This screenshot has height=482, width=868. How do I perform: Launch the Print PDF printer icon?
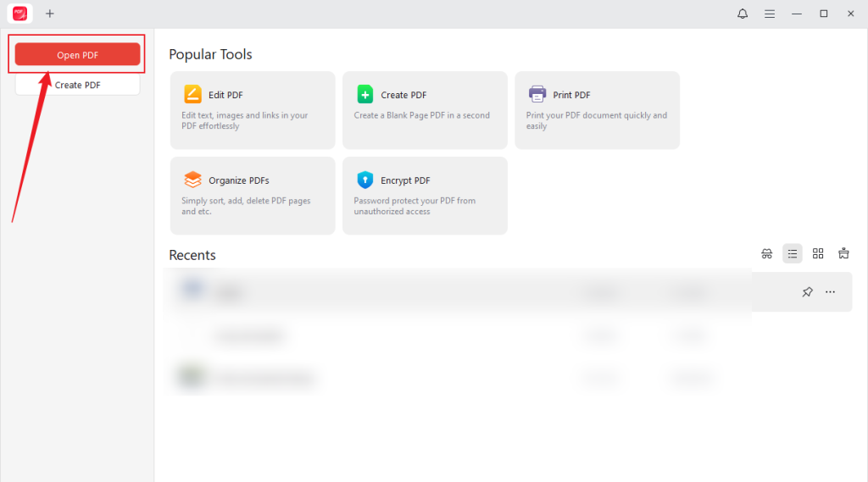[x=537, y=94]
